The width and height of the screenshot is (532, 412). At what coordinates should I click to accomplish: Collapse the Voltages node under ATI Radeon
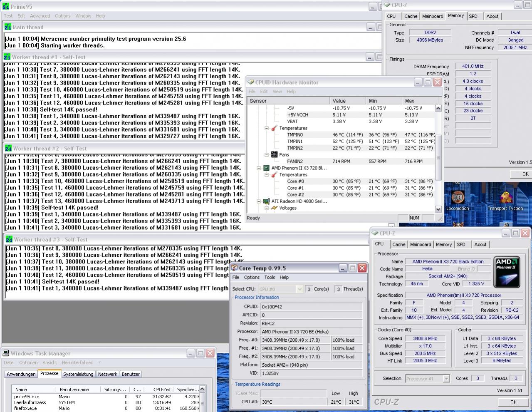click(x=267, y=208)
